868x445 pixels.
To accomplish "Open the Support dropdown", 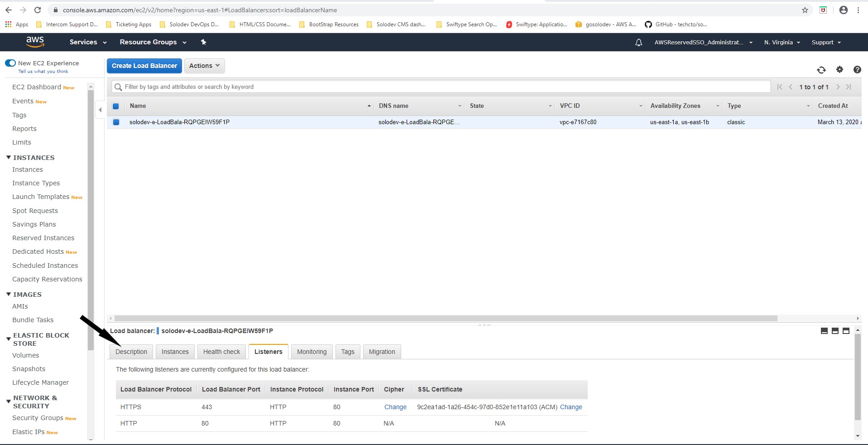I will (826, 43).
